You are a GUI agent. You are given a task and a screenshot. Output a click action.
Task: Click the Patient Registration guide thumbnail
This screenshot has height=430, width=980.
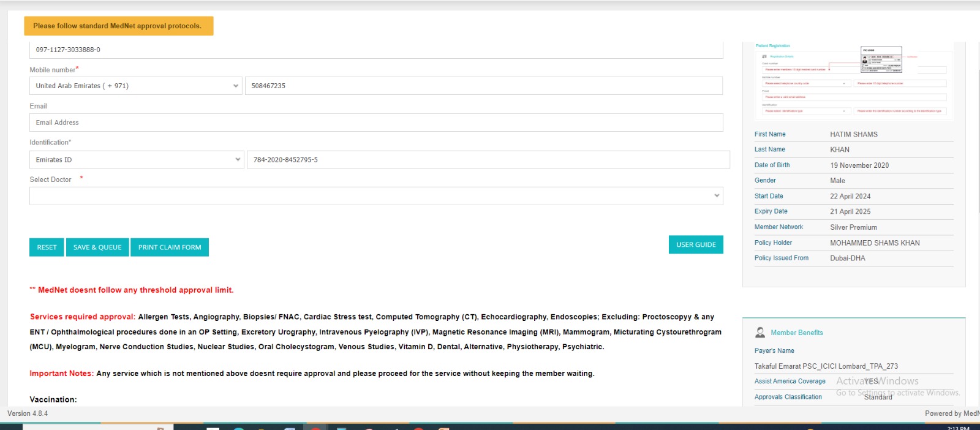point(854,80)
